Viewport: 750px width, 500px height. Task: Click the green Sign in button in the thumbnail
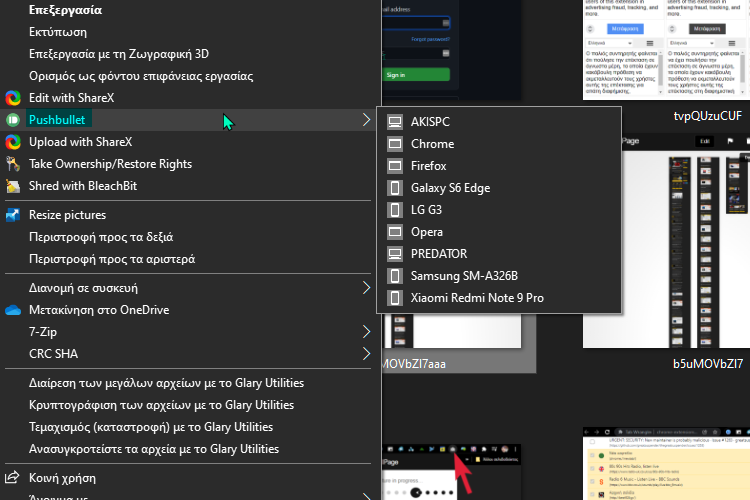(416, 75)
